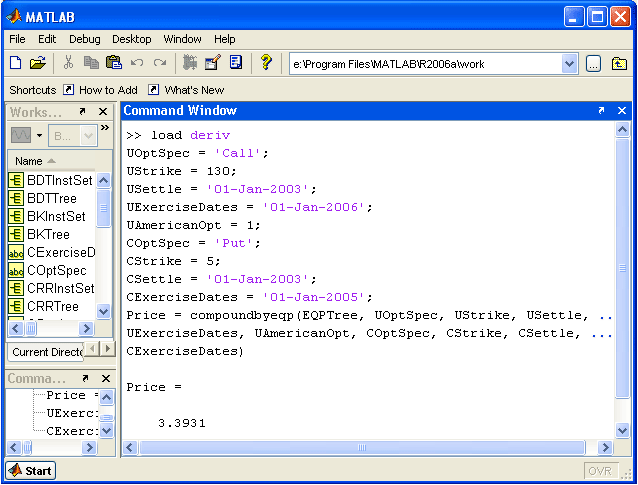Click the browse for folder ellipsis button
Viewport: 638px width, 485px height.
tap(593, 64)
